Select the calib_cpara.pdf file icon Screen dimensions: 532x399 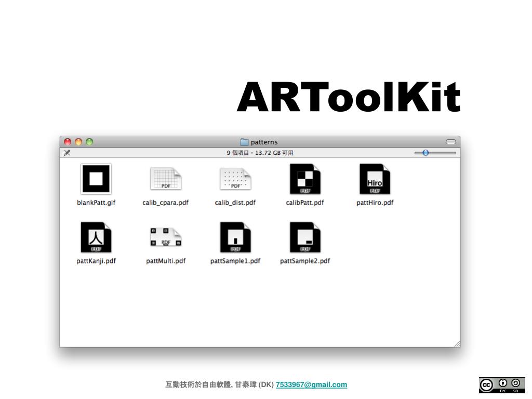click(x=166, y=179)
